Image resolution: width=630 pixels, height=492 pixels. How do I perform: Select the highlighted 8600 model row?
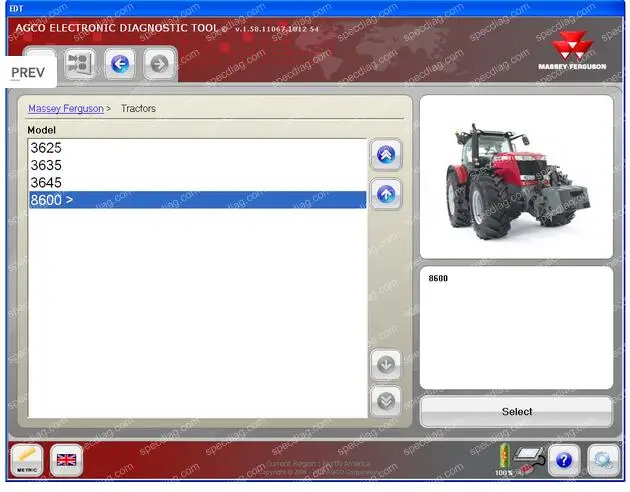tap(197, 200)
